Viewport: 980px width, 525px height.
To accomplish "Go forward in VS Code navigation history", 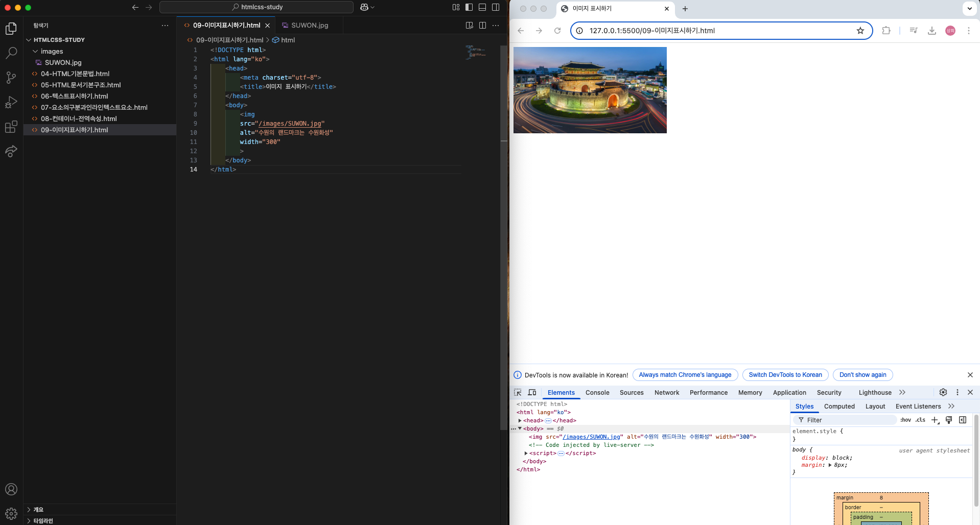I will pyautogui.click(x=149, y=7).
